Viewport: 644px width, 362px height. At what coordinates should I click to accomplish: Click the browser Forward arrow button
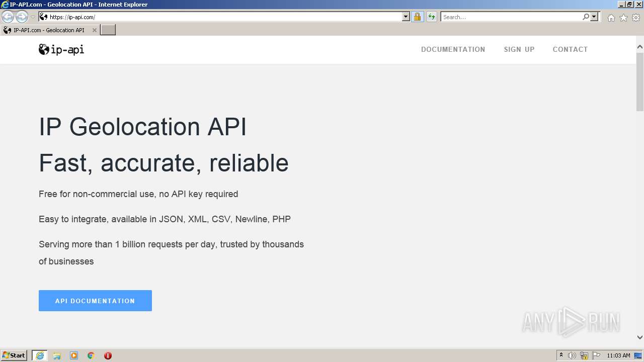click(x=22, y=17)
